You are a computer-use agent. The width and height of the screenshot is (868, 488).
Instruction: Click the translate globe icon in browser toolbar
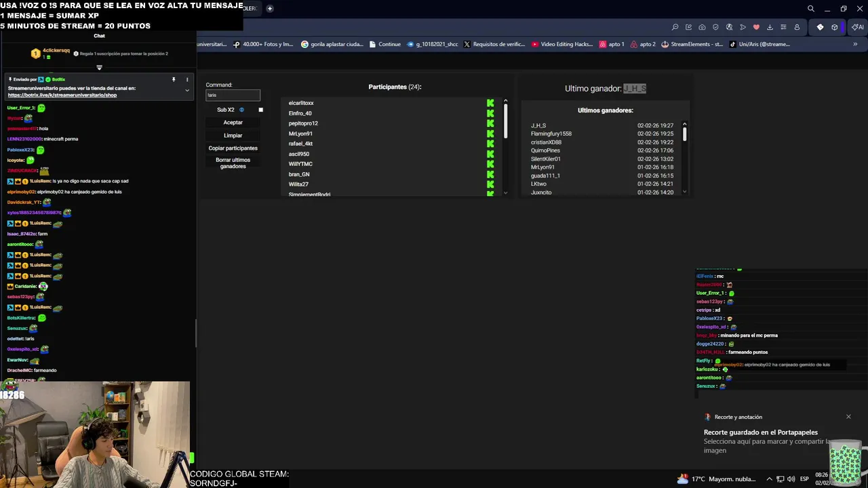[x=729, y=27]
